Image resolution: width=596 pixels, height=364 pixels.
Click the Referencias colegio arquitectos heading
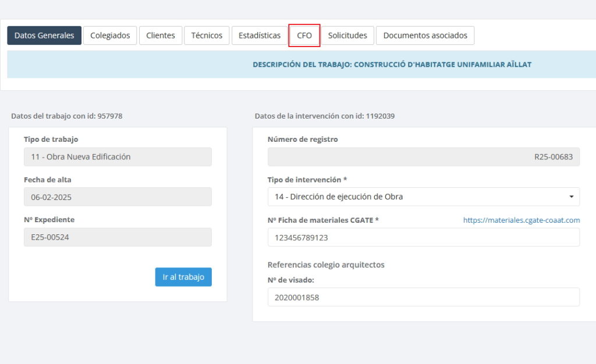click(326, 265)
